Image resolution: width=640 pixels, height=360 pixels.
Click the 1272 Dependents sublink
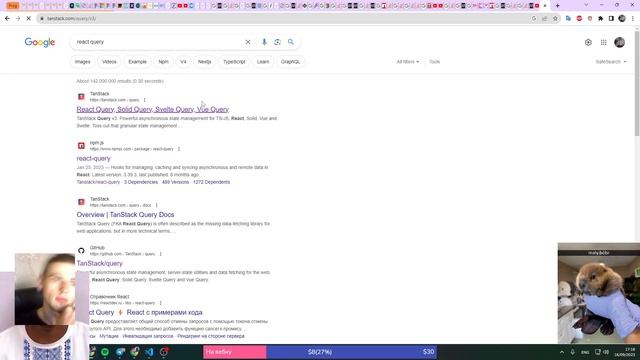point(211,182)
